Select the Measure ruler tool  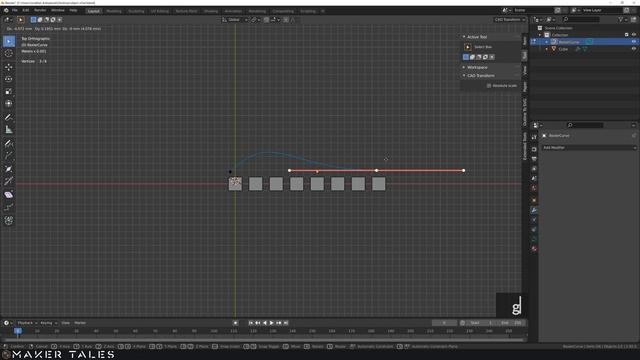pos(9,129)
